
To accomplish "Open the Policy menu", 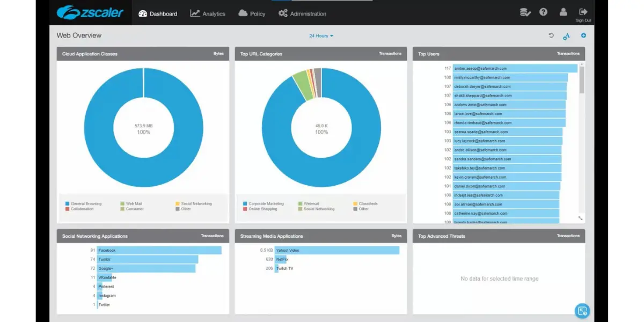I will pos(252,13).
